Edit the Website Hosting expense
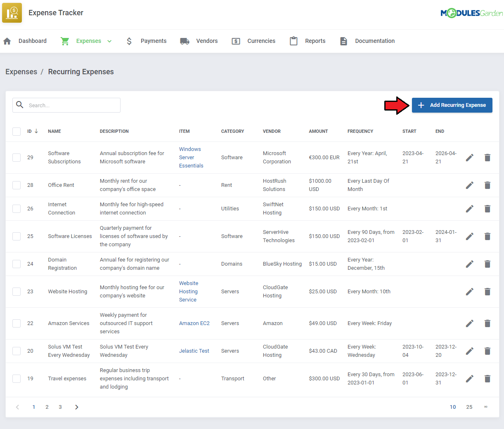 point(470,292)
